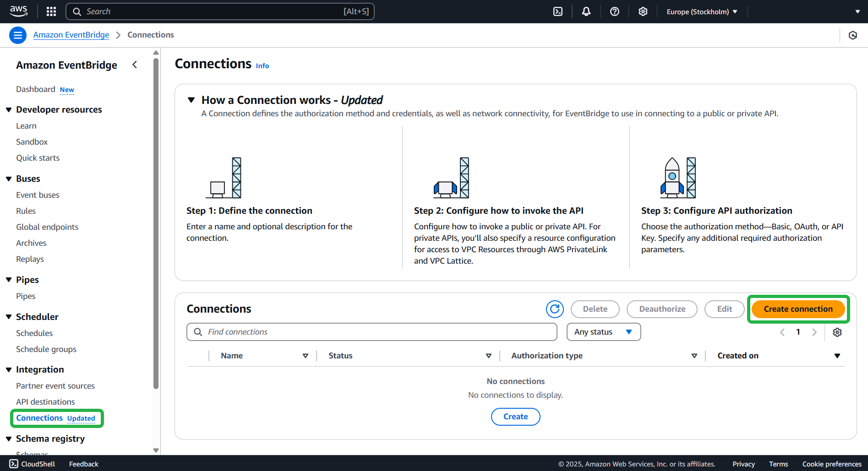Viewport: 868px width, 471px height.
Task: Collapse the How a Connection works section
Action: (x=191, y=100)
